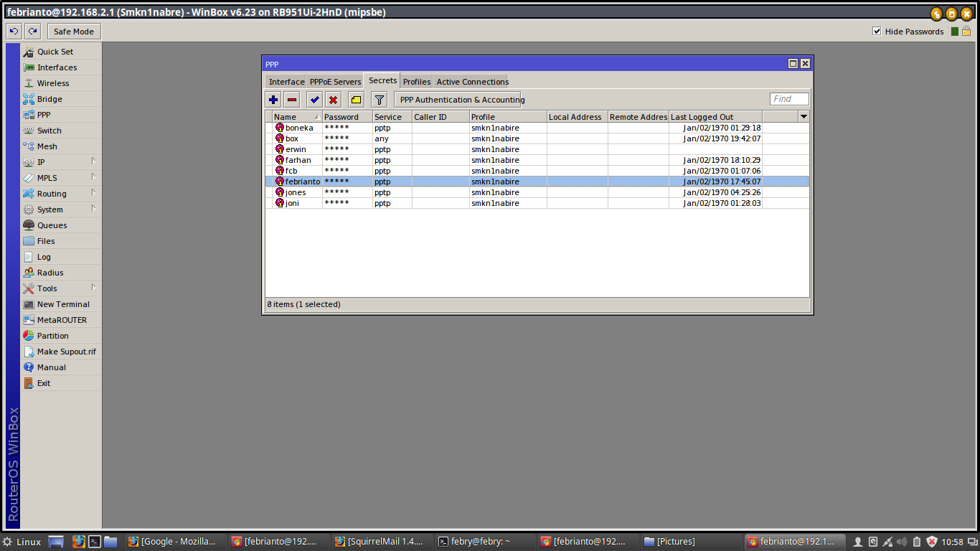Disable the secret with the red X icon
Viewport: 980px width, 551px height.
[333, 100]
